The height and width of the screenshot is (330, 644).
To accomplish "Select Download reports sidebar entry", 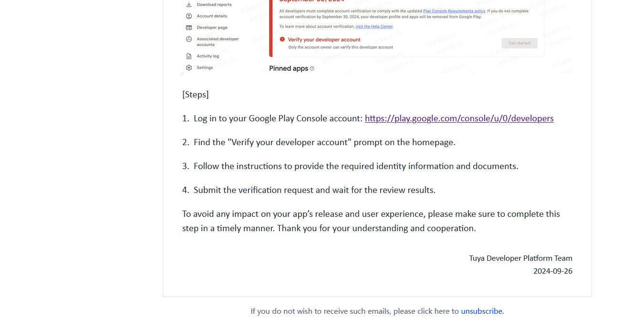I will [214, 4].
